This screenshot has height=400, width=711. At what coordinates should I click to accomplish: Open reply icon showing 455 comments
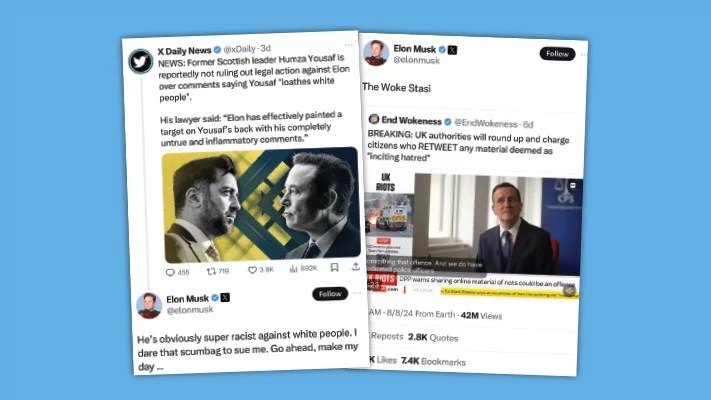(170, 272)
